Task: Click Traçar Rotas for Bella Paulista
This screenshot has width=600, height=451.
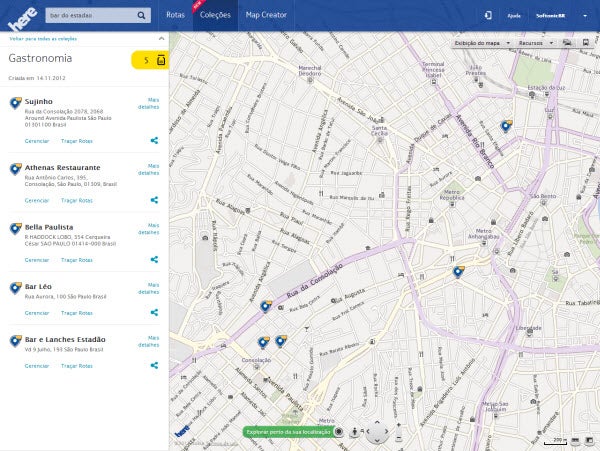Action: 77,259
